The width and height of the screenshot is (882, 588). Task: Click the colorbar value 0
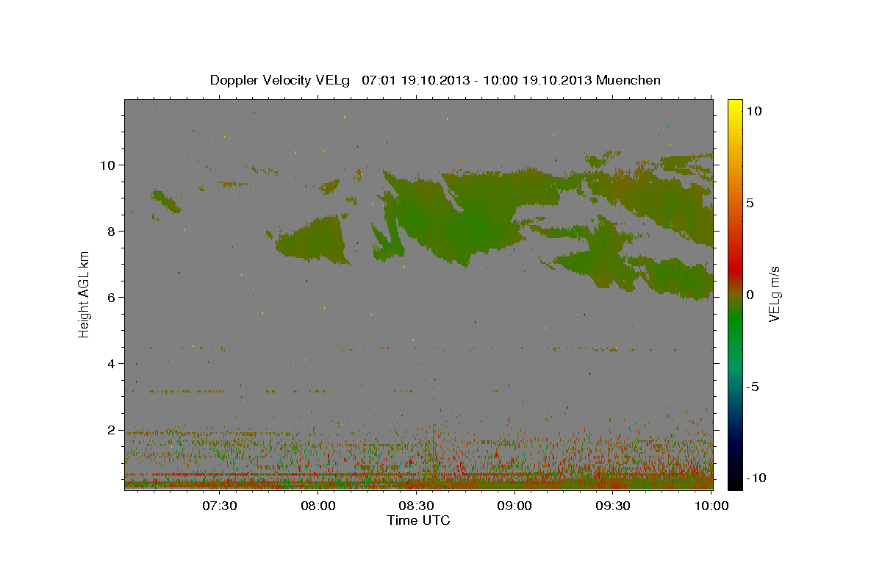tap(750, 294)
